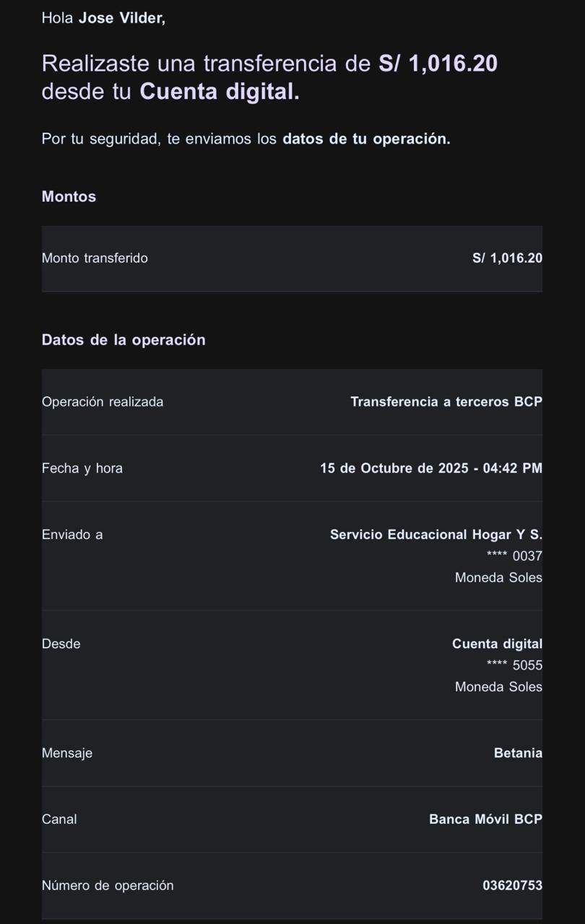This screenshot has height=924, width=585.
Task: Click the 'Operación realizada' label
Action: click(103, 402)
